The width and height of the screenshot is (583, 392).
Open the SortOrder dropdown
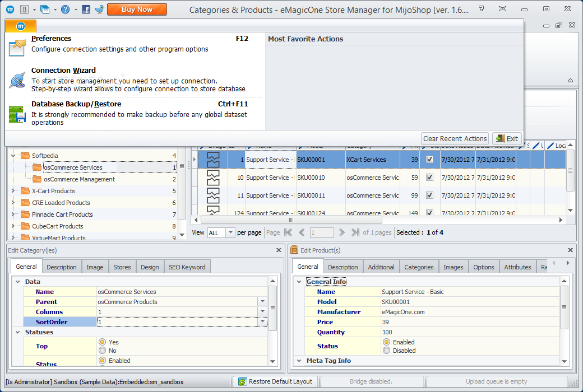pyautogui.click(x=262, y=322)
